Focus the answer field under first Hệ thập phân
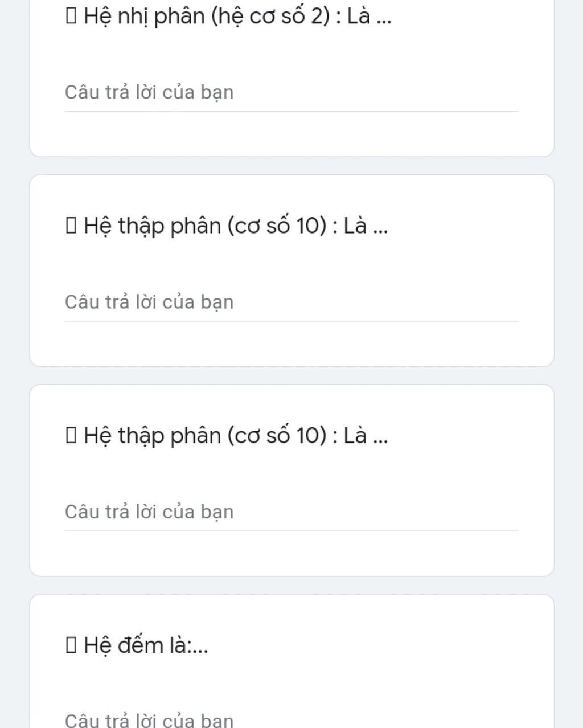The height and width of the screenshot is (728, 583). [291, 302]
